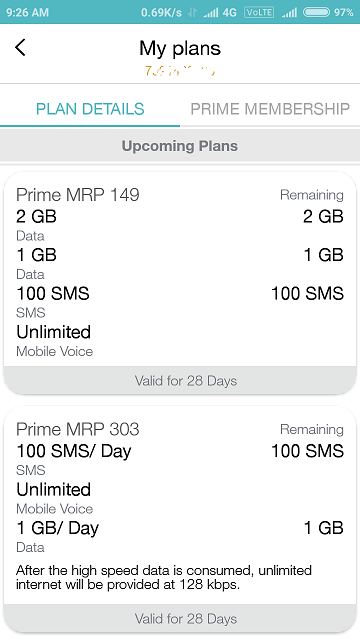Open the Prime MRP 303 plan title
Image resolution: width=360 pixels, height=640 pixels.
[78, 429]
